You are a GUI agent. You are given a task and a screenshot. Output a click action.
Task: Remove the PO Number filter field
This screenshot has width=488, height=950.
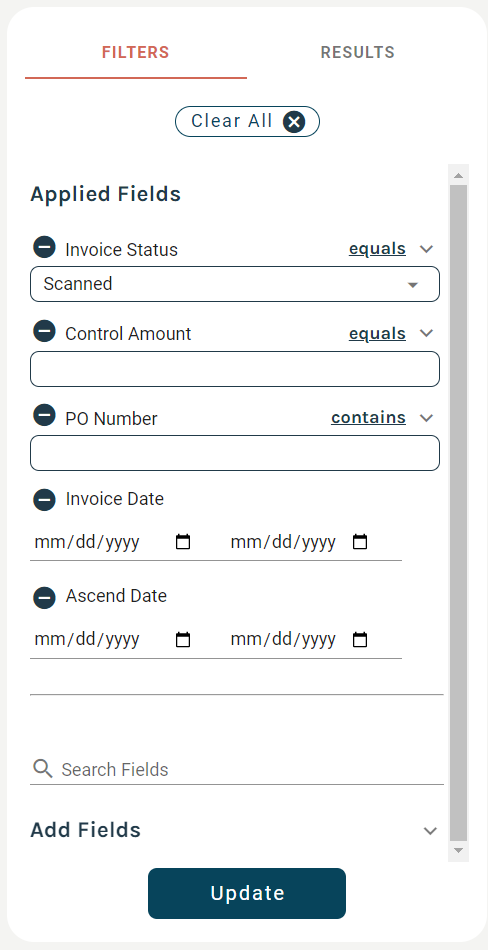44,416
